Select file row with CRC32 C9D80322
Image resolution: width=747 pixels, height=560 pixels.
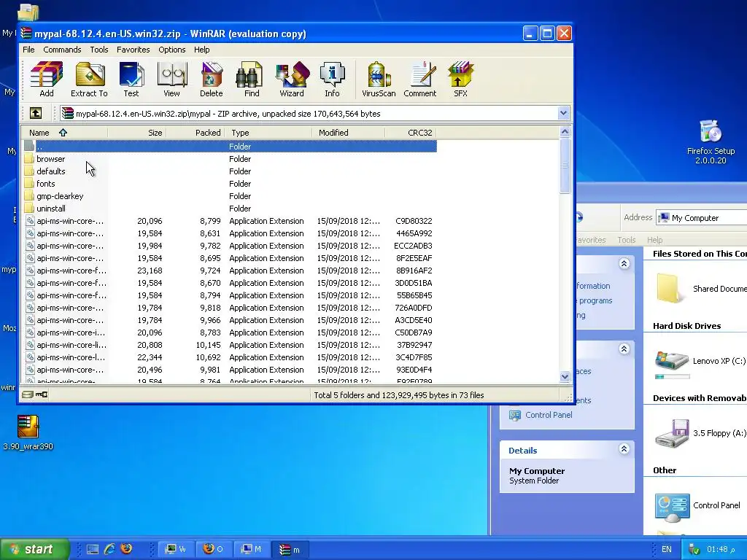(x=228, y=220)
